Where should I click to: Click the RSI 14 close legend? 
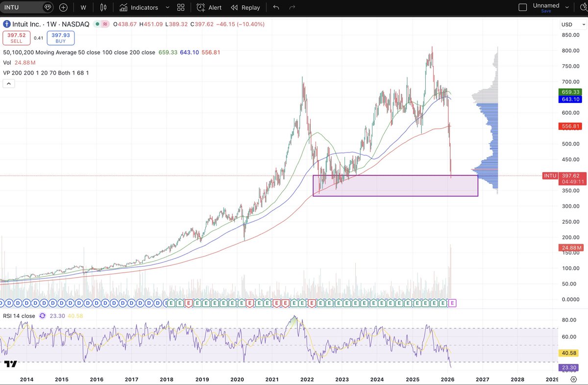tap(19, 316)
